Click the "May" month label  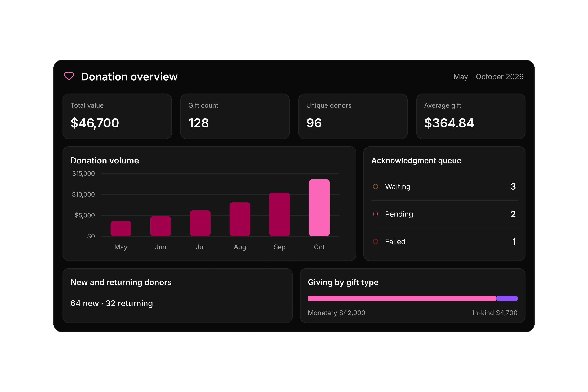coord(121,247)
